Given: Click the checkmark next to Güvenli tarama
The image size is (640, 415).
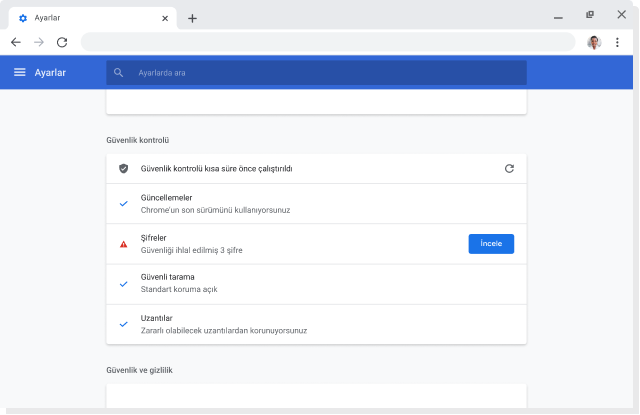Looking at the screenshot, I should [x=123, y=284].
